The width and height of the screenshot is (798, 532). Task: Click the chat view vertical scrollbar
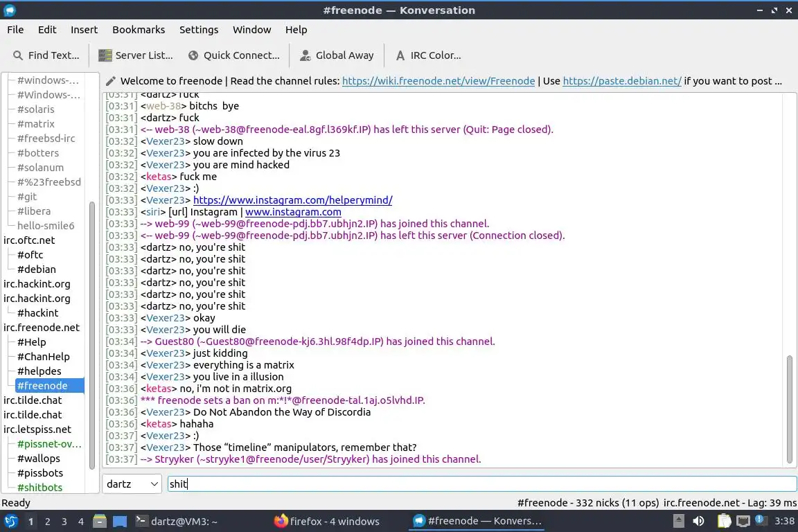(x=790, y=409)
